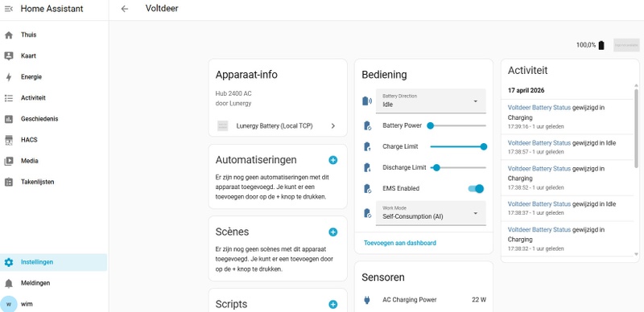The image size is (644, 312).
Task: Click the Battery Power entity icon
Action: click(367, 125)
